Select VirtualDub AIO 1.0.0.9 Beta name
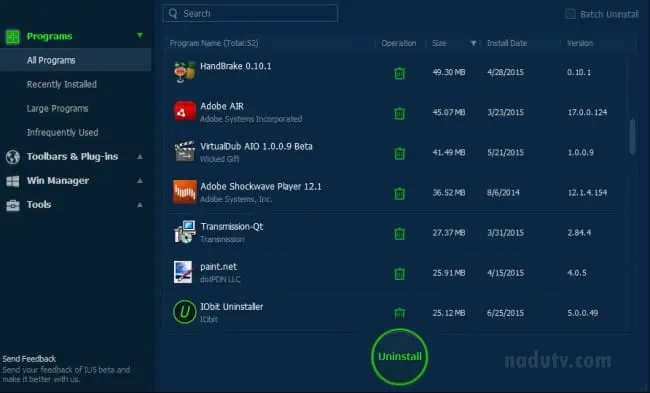 point(256,146)
